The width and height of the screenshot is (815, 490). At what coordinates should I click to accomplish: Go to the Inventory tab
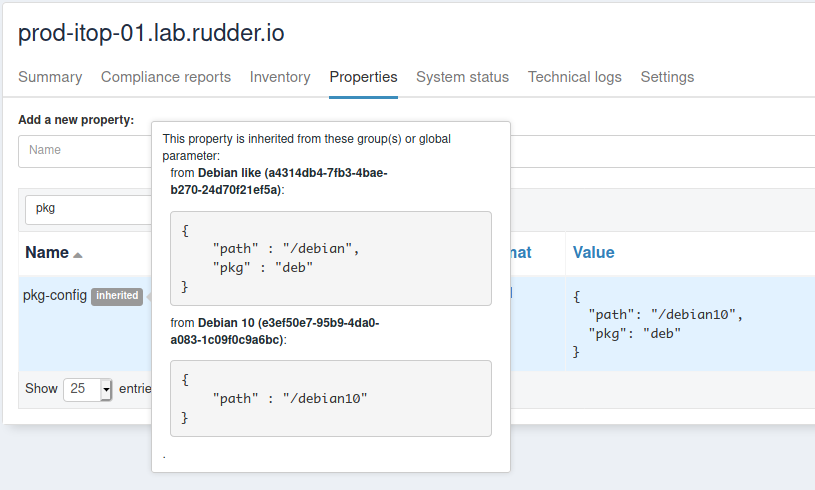pos(280,77)
